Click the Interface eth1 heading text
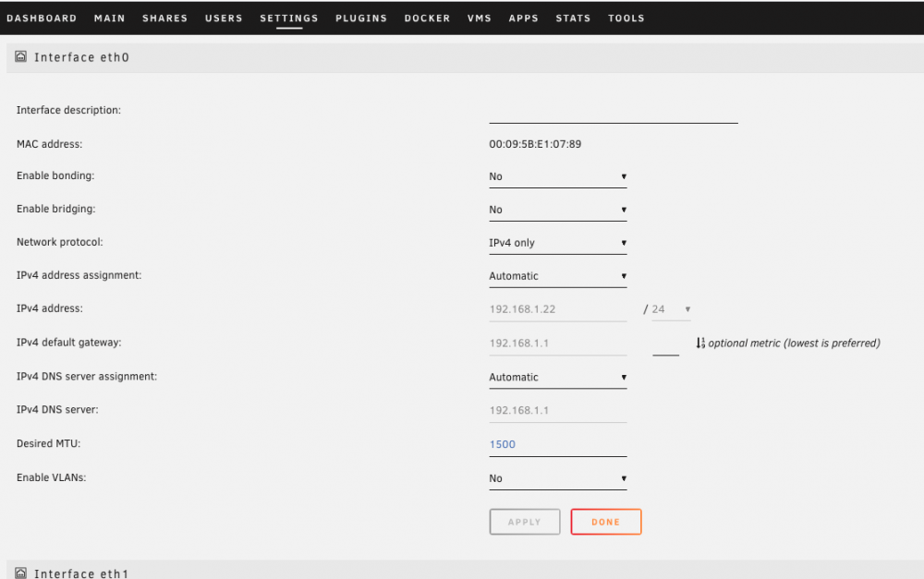This screenshot has width=924, height=579. pyautogui.click(x=81, y=573)
